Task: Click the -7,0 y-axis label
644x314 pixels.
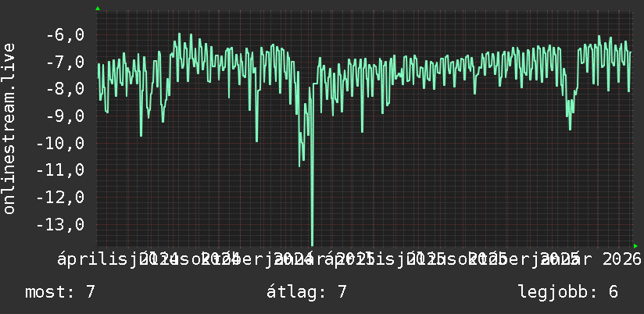Action: [x=65, y=62]
